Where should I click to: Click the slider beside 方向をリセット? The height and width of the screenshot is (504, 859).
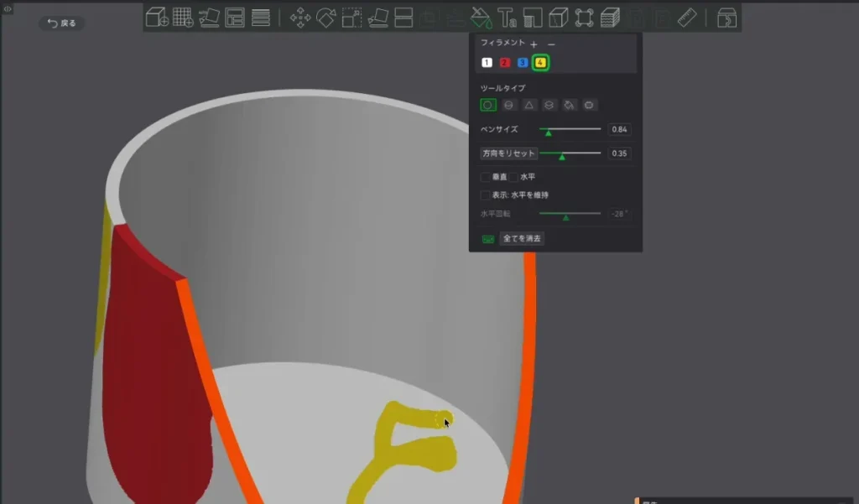(x=570, y=153)
